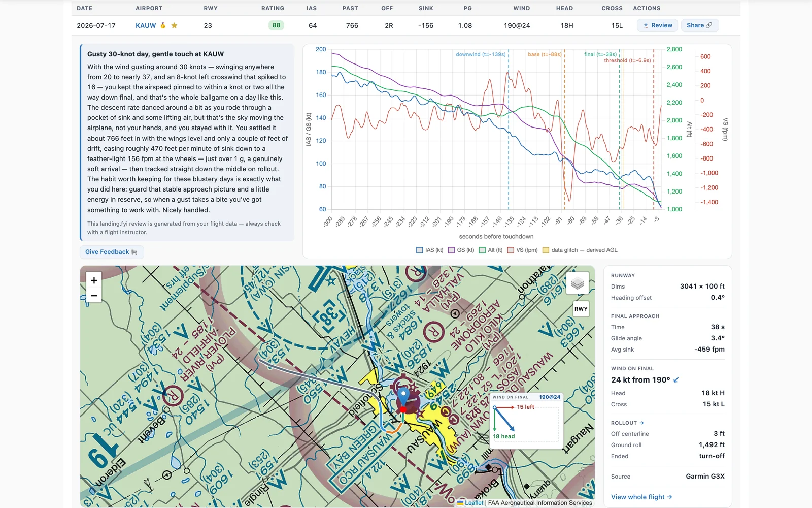Open the map layers control
Image resolution: width=812 pixels, height=508 pixels.
point(578,283)
